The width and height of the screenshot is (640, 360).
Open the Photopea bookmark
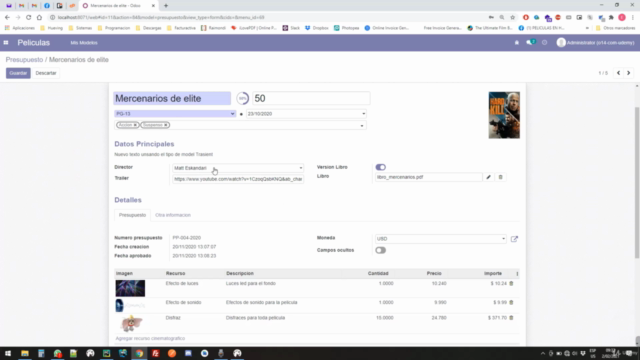347,28
